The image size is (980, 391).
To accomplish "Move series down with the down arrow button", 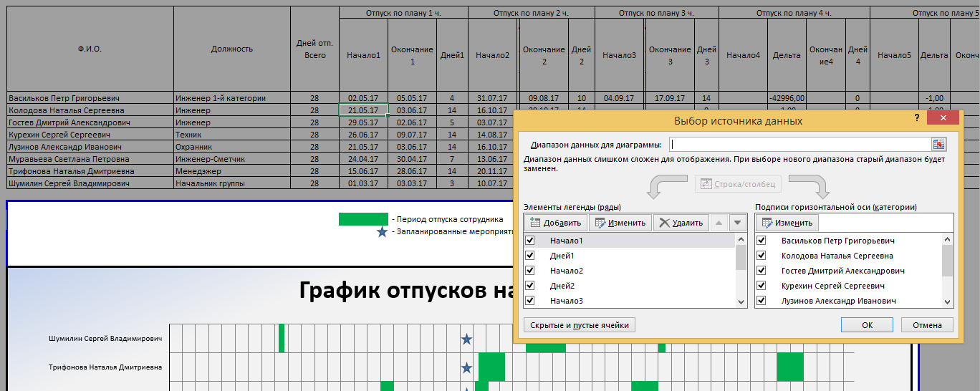I will click(737, 223).
